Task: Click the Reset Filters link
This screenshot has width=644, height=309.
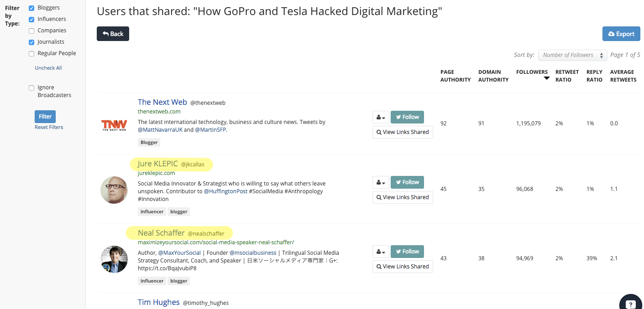Action: pyautogui.click(x=49, y=127)
